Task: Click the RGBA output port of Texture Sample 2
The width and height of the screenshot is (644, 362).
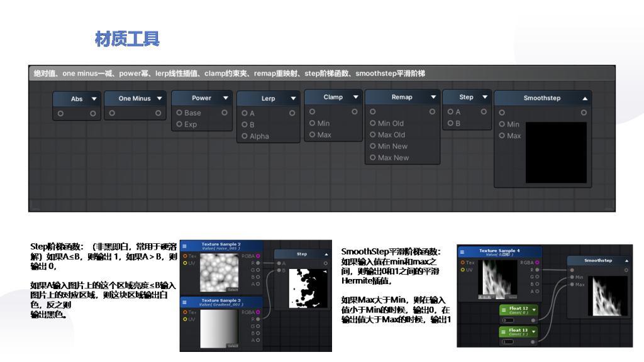Action: click(258, 256)
